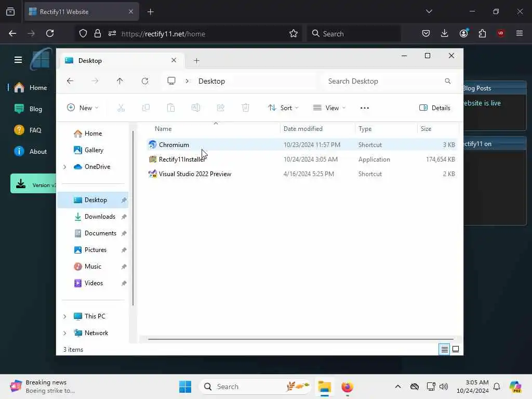Click the Firefox taskbar icon
Viewport: 532px width, 399px height.
pos(347,387)
